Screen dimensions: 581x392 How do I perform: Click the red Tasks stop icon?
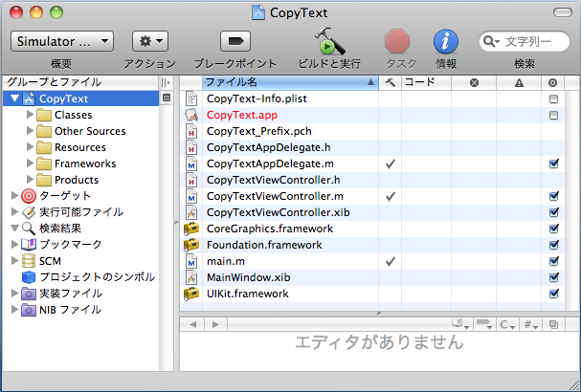(x=398, y=41)
